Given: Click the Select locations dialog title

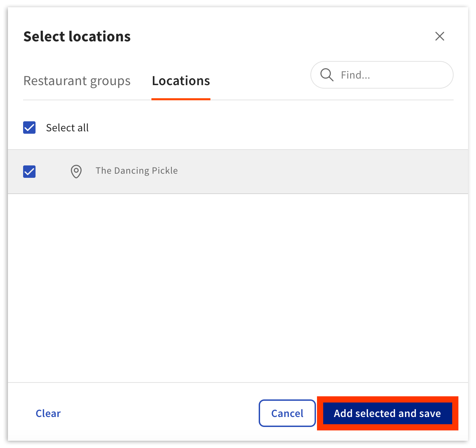Looking at the screenshot, I should tap(77, 36).
